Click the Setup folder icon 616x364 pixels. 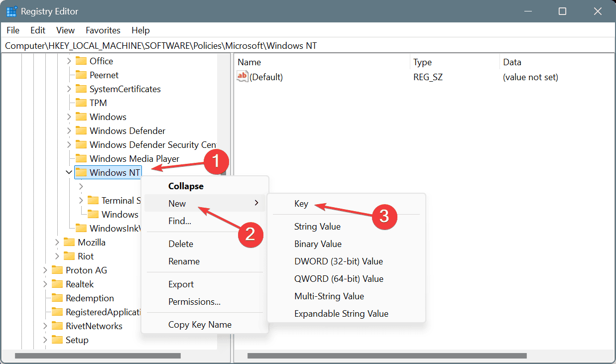pyautogui.click(x=57, y=340)
